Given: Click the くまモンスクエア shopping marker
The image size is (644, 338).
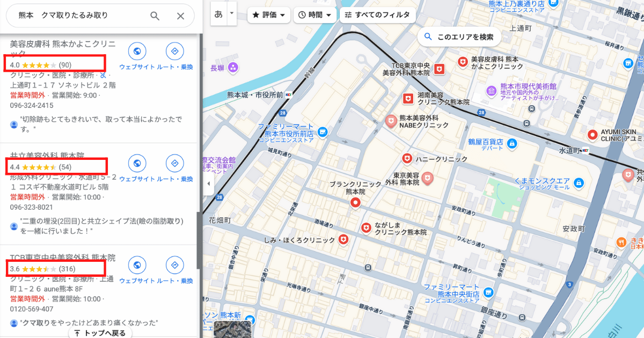Looking at the screenshot, I should click(x=579, y=183).
